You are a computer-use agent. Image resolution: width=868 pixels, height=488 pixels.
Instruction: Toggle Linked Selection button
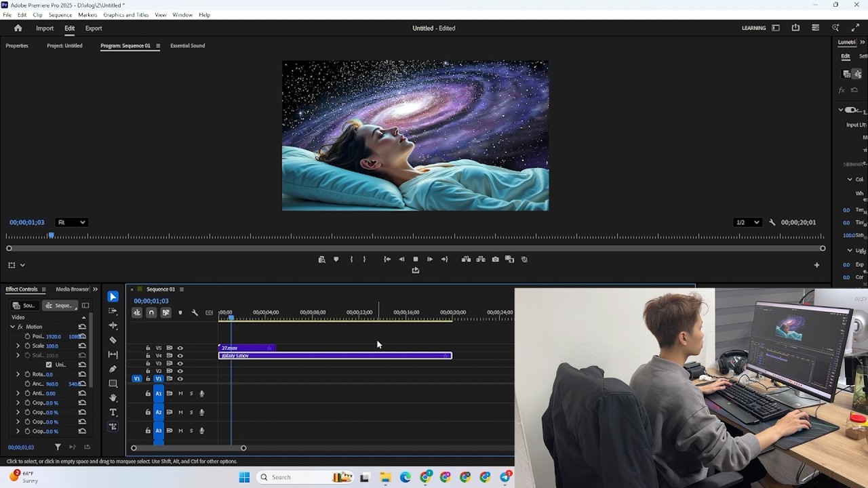tap(165, 312)
